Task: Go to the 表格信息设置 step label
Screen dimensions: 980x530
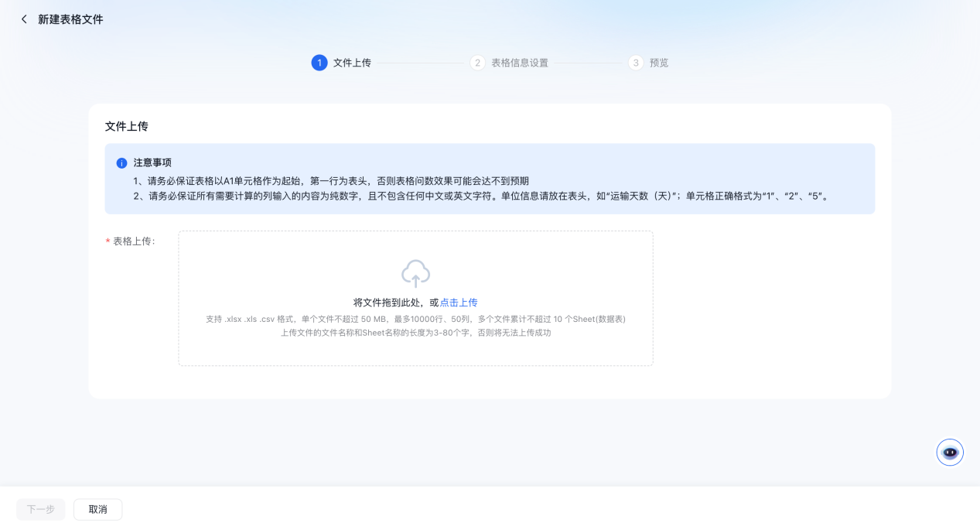Action: click(520, 63)
